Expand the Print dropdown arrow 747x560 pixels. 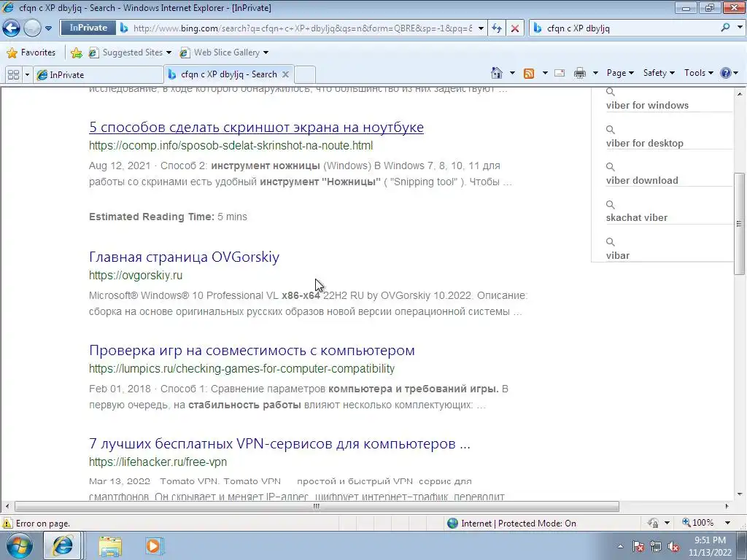point(595,73)
